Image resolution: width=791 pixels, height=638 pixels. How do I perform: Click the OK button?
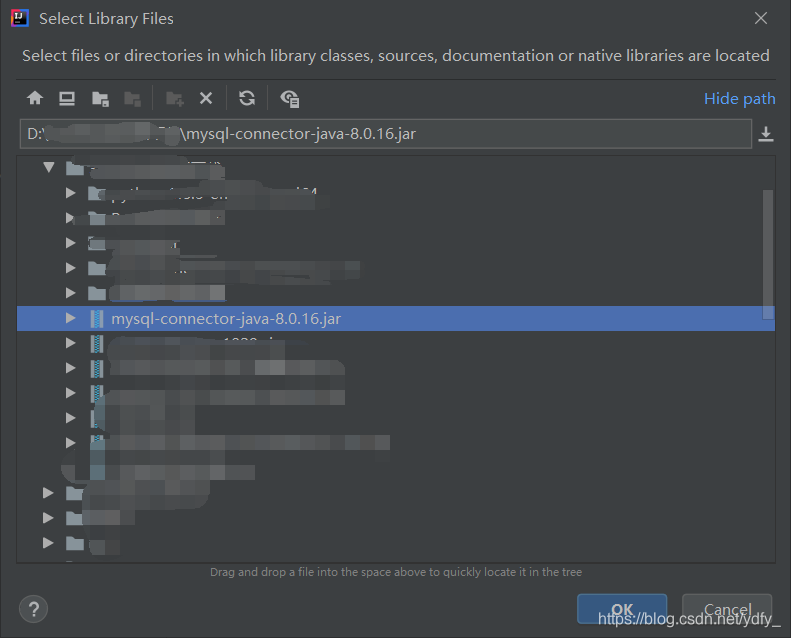(x=622, y=609)
